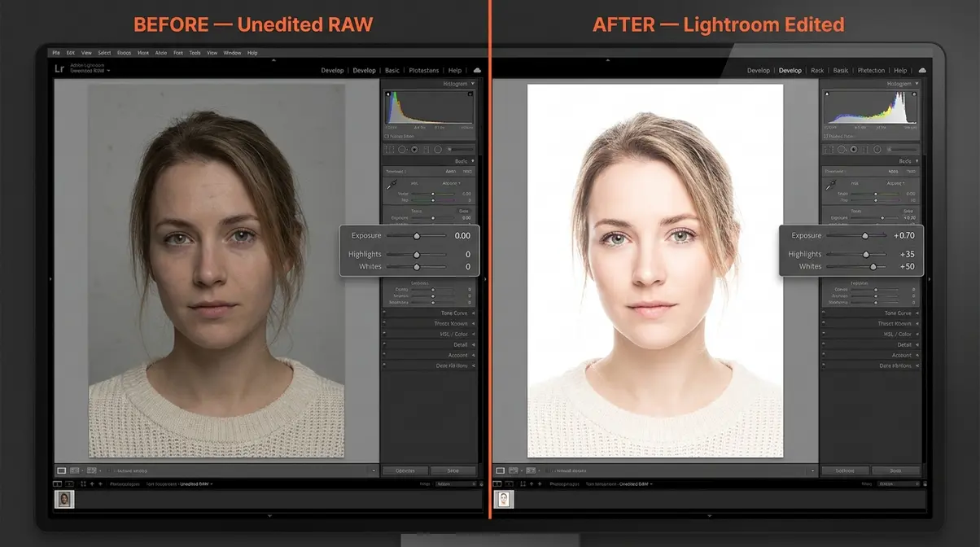
Task: Toggle highlight clipping indicator in Before histogram
Action: pyautogui.click(x=470, y=94)
